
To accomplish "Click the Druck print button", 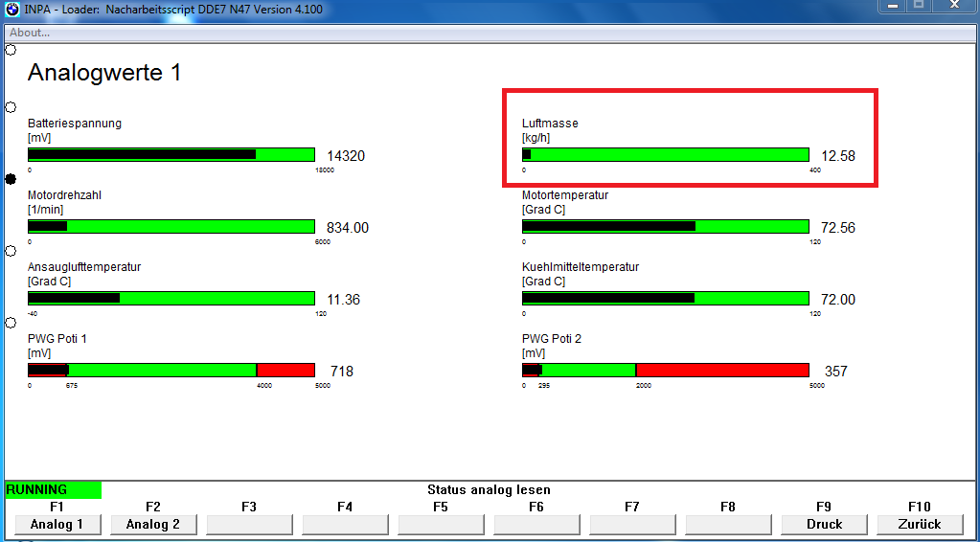I will click(824, 524).
